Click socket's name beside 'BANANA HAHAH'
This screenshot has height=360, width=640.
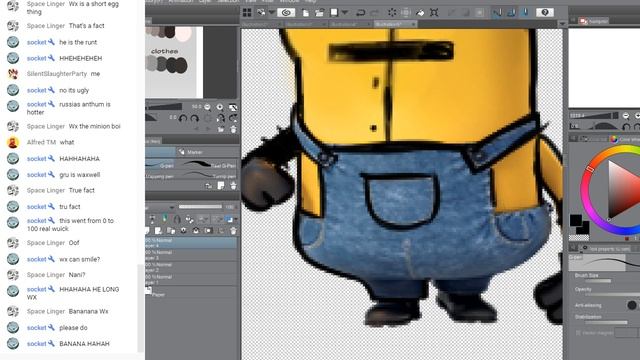click(37, 344)
